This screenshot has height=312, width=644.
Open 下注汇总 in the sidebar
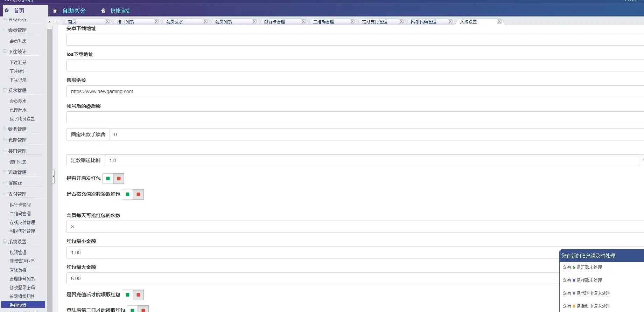[18, 62]
